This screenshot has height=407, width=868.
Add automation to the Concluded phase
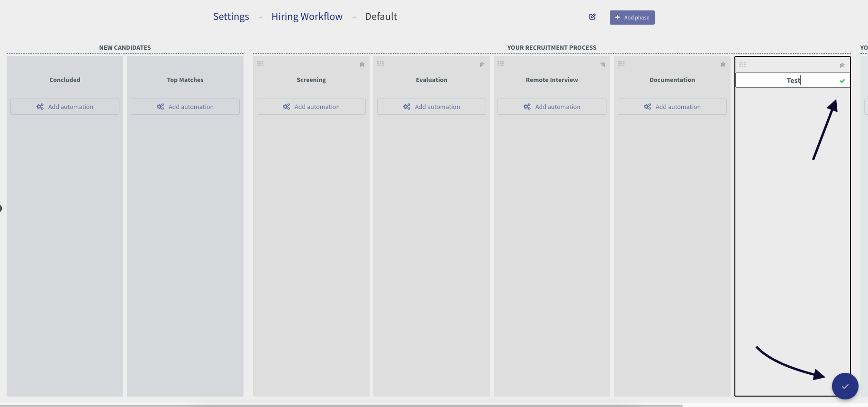[x=65, y=107]
